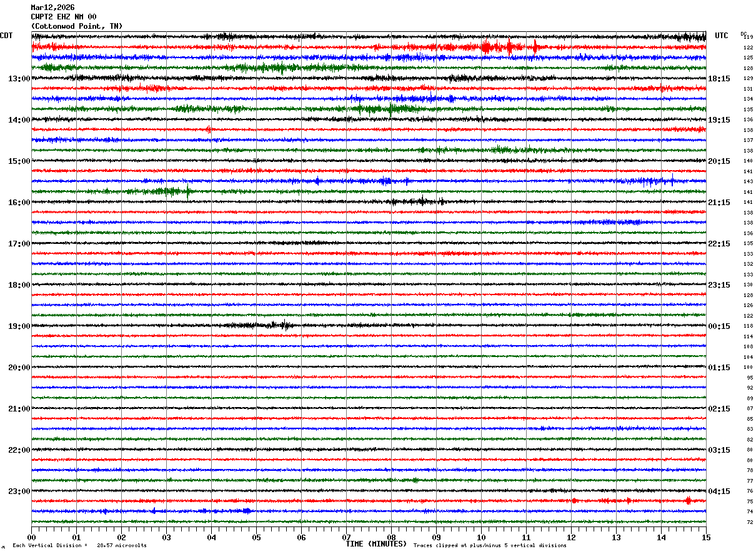Click the location label (Cottonwod Point, TN)
This screenshot has width=756, height=554.
[x=77, y=26]
